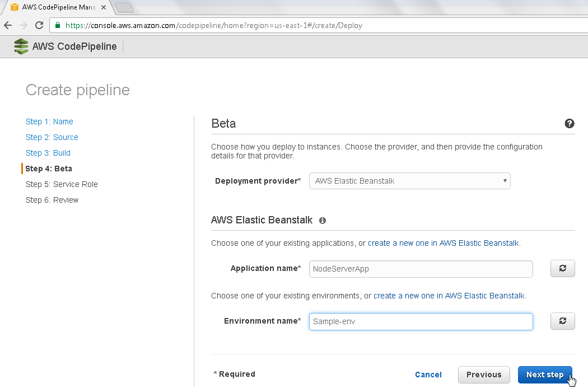Select Step 4: Beta in the sidebar
The height and width of the screenshot is (388, 588).
pyautogui.click(x=49, y=169)
